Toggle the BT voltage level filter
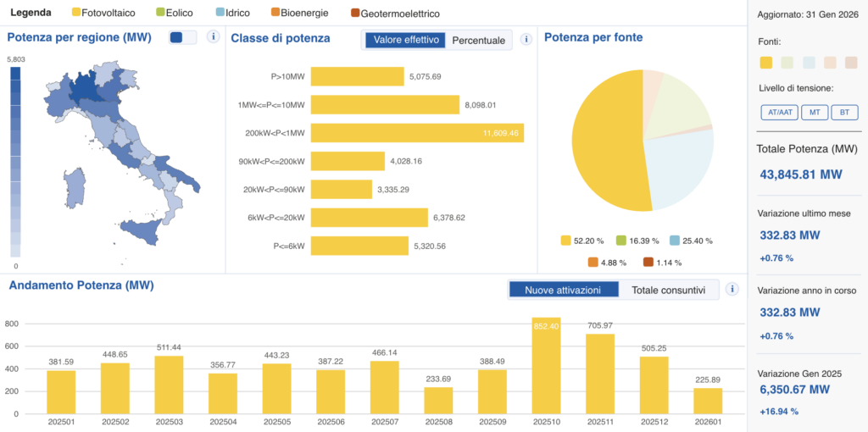Screen dimensions: 868x432 pos(843,112)
